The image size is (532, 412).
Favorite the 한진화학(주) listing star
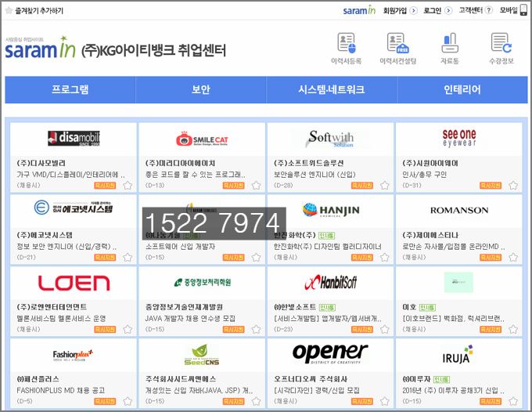(384, 258)
